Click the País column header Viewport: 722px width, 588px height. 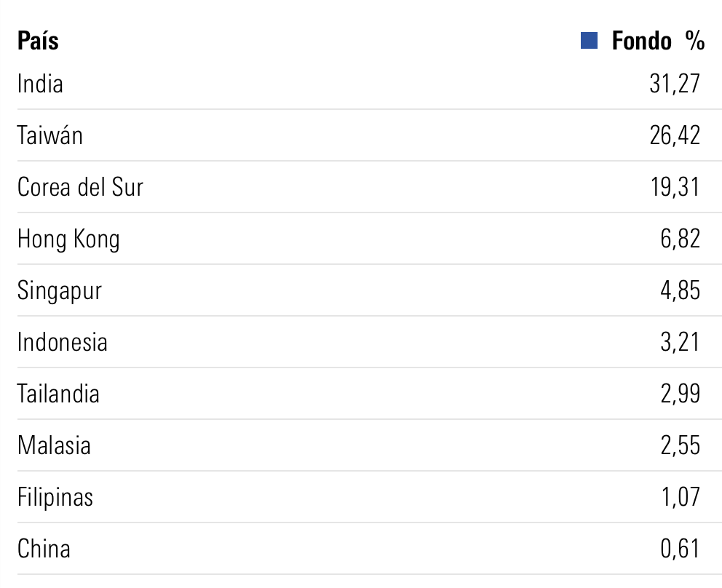click(x=38, y=41)
